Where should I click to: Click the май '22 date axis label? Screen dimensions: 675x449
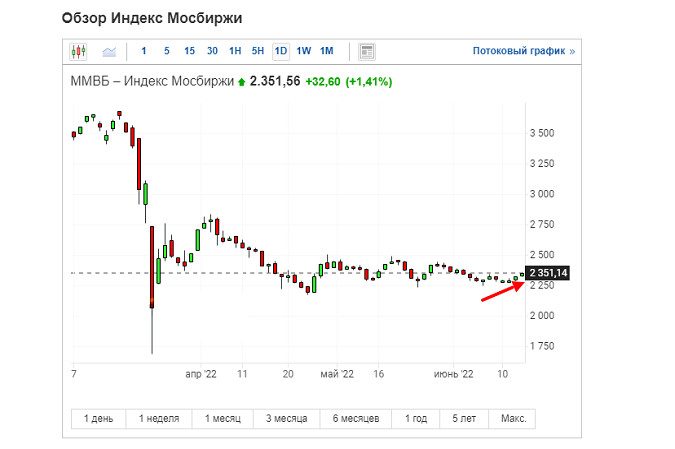point(337,374)
